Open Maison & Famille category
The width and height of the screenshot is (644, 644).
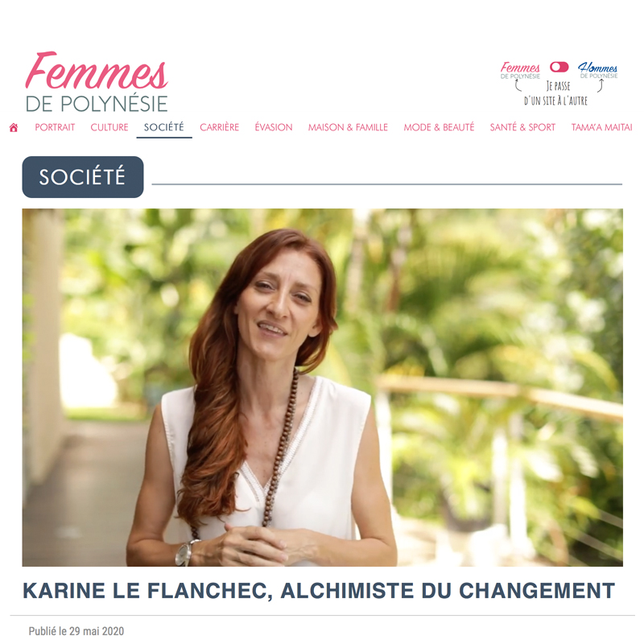[348, 127]
